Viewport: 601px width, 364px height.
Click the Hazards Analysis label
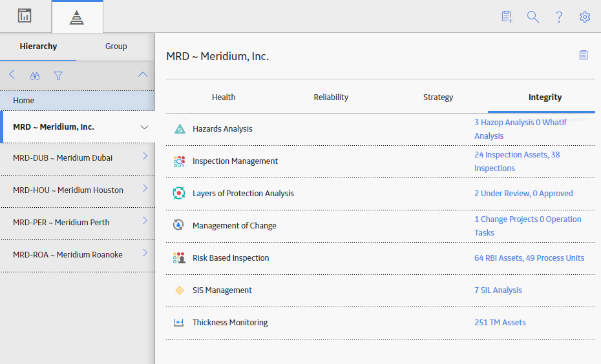coord(222,129)
